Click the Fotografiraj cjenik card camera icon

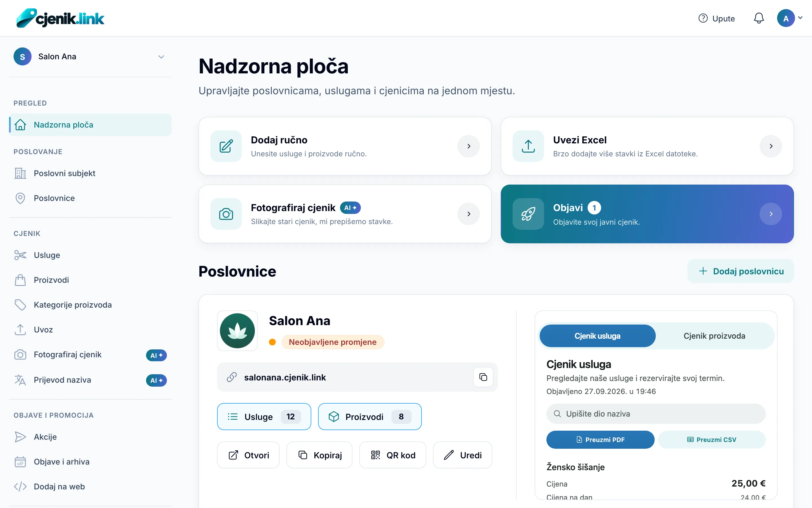pos(226,214)
